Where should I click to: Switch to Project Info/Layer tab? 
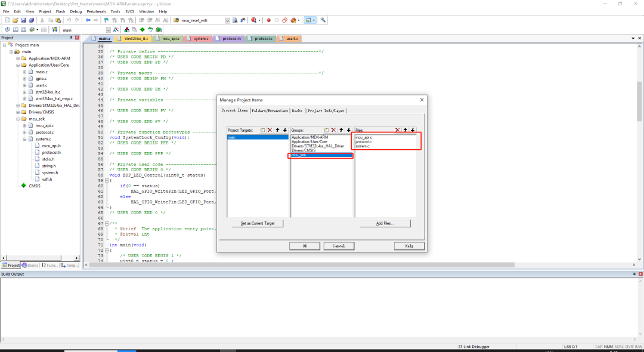326,111
